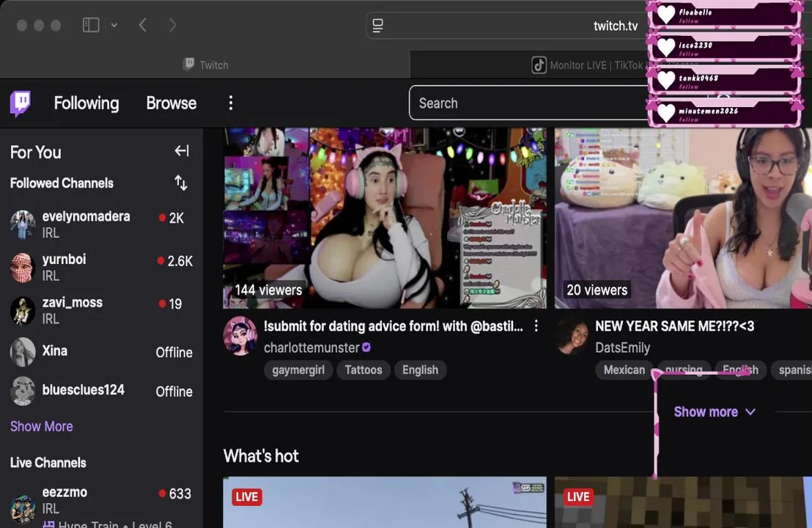Image resolution: width=812 pixels, height=528 pixels.
Task: Go forward in Safari
Action: pyautogui.click(x=173, y=25)
